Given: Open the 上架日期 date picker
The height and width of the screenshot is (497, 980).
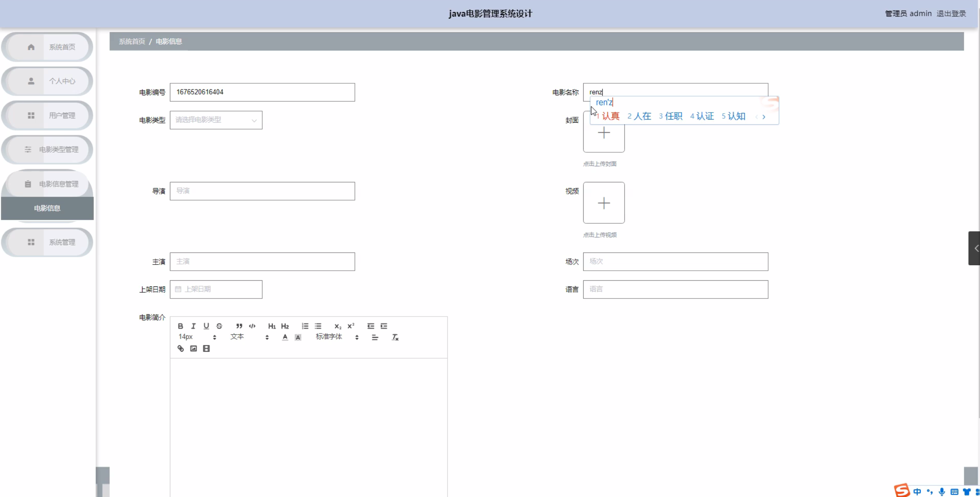Looking at the screenshot, I should point(216,289).
